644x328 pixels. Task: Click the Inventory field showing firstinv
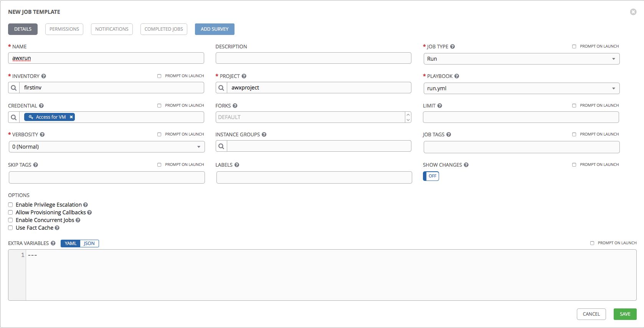pyautogui.click(x=112, y=88)
